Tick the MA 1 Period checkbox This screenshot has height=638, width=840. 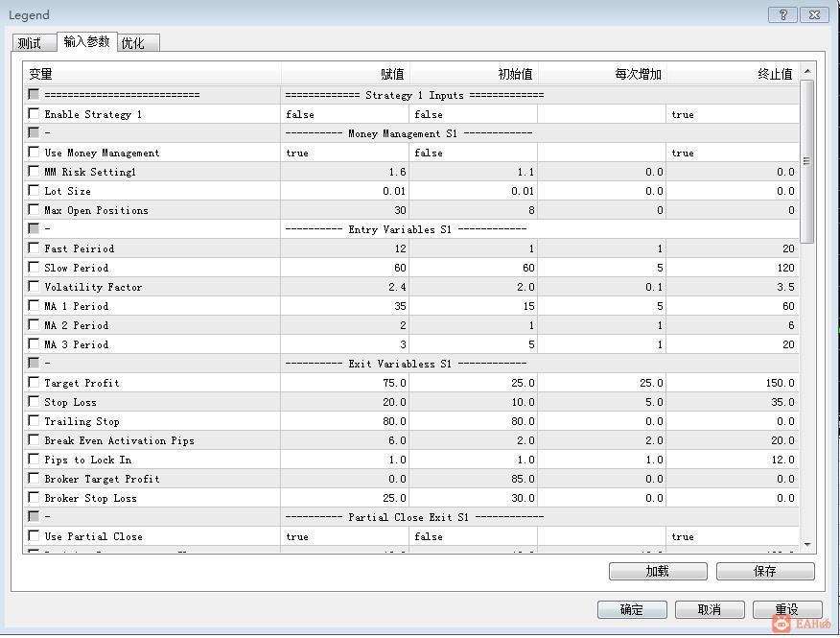34,306
